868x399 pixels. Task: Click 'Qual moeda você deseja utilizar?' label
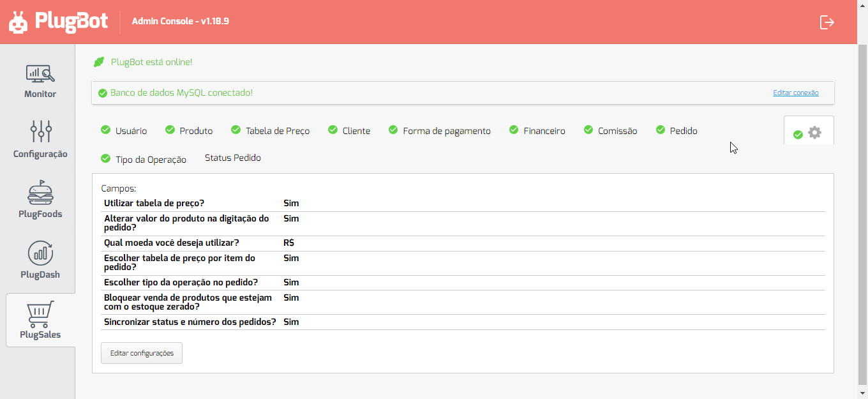tap(172, 243)
